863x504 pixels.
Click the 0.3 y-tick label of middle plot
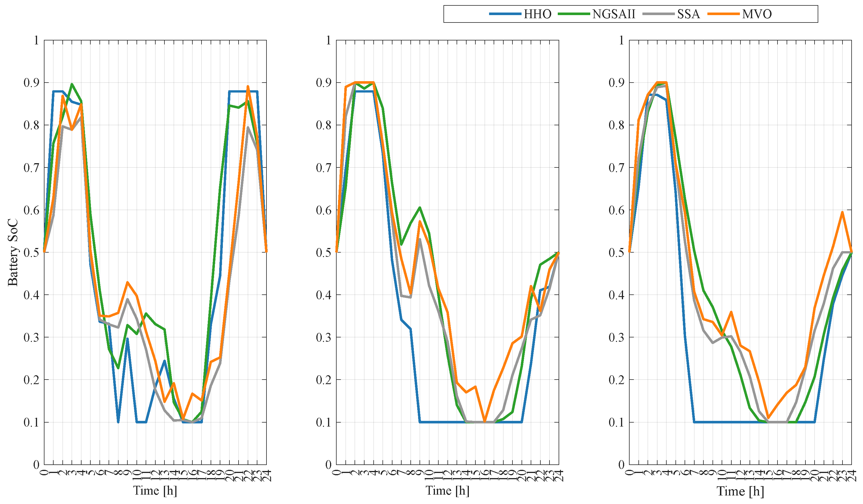(x=324, y=337)
